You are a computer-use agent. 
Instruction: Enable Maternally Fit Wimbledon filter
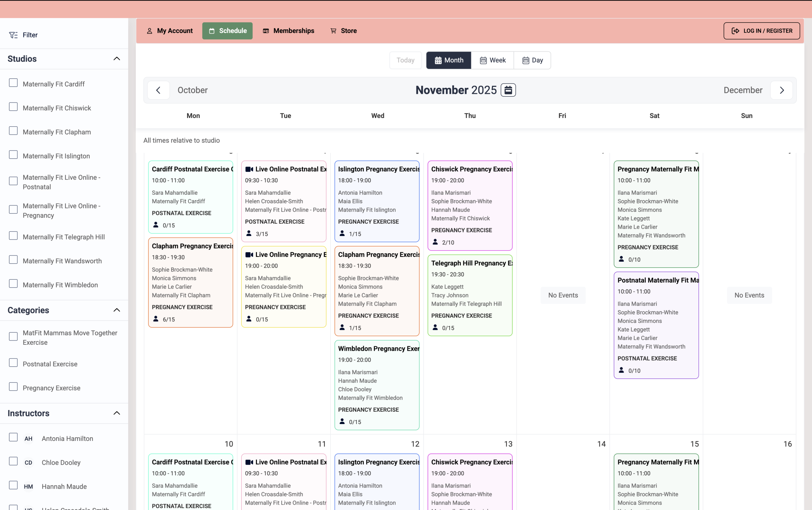pos(13,284)
